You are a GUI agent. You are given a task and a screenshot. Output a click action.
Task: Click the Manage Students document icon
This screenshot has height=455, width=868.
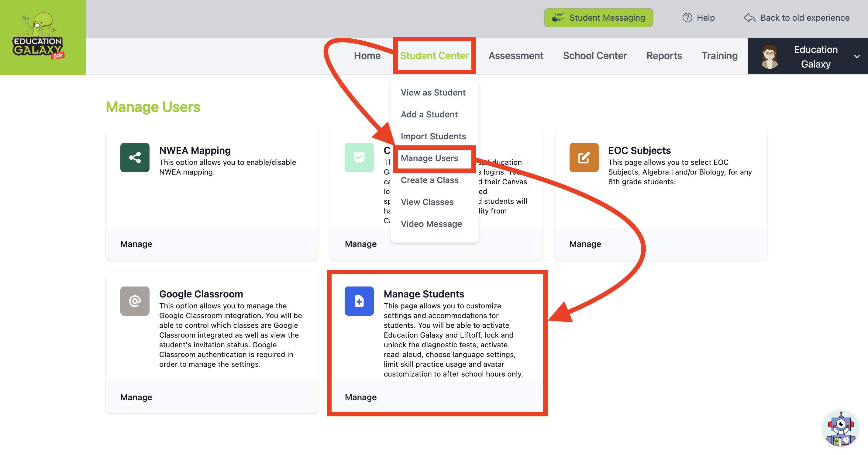(x=359, y=301)
